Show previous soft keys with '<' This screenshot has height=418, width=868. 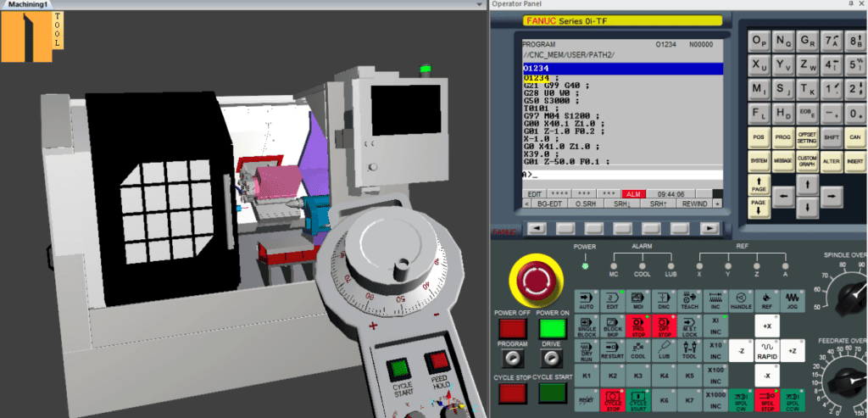(x=526, y=203)
